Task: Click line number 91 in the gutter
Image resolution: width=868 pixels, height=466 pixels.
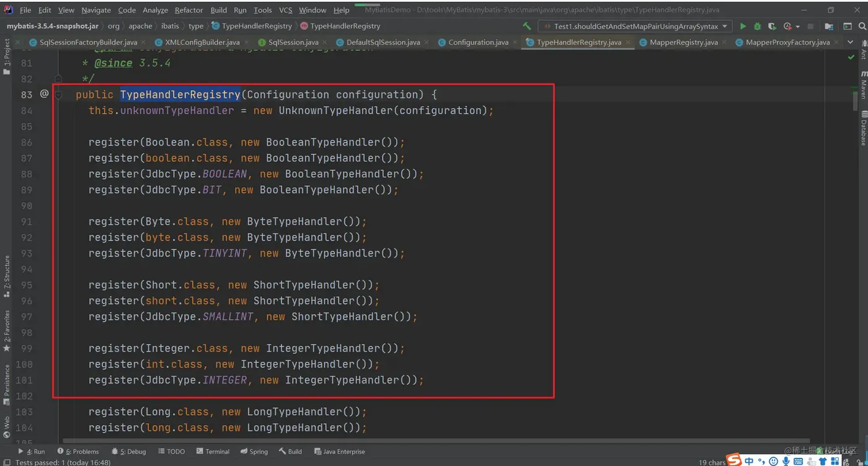Action: click(26, 221)
